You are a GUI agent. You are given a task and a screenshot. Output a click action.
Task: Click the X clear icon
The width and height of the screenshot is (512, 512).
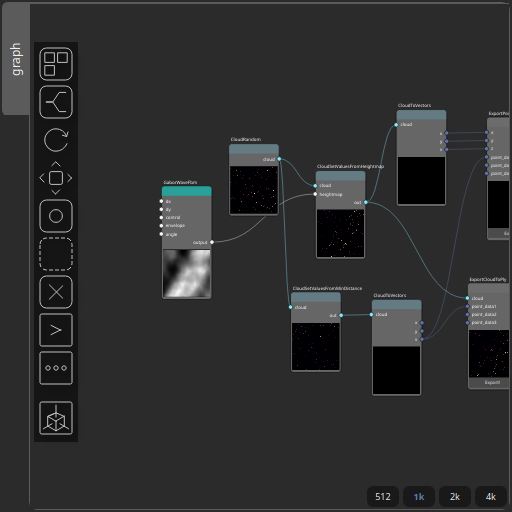56,292
